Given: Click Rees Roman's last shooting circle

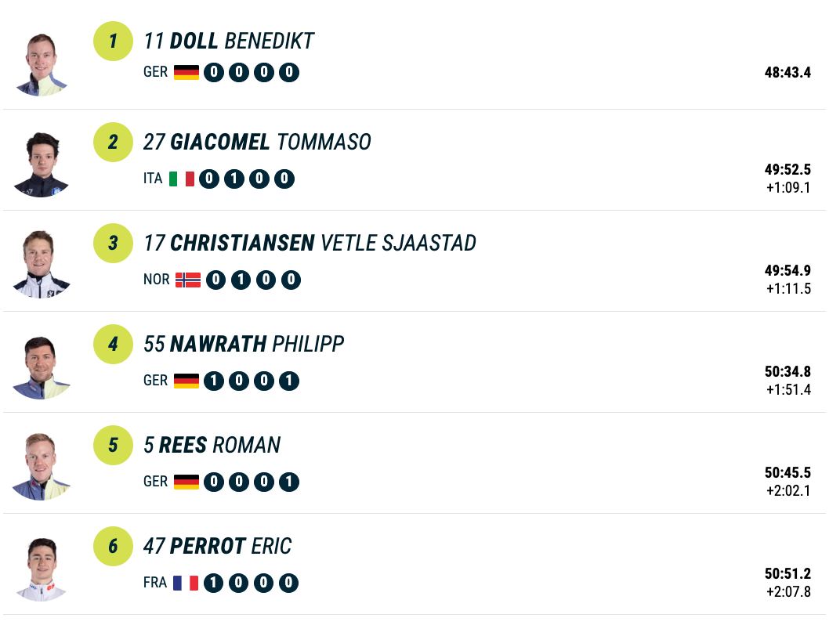Looking at the screenshot, I should click(289, 482).
